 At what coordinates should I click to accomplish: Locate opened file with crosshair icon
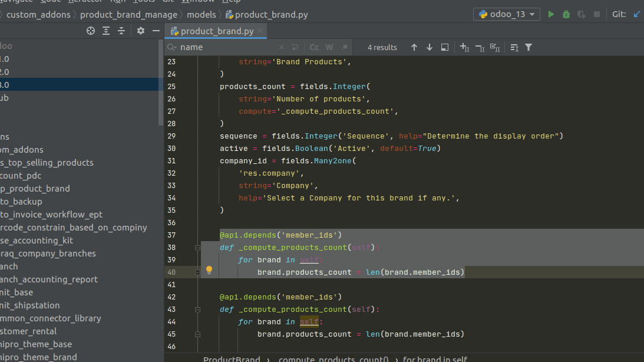click(91, 31)
